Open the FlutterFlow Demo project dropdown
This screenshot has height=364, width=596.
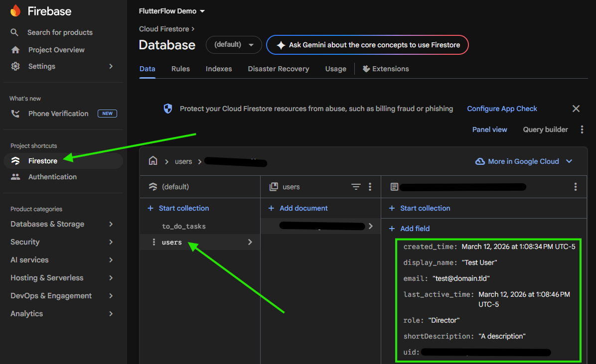172,11
